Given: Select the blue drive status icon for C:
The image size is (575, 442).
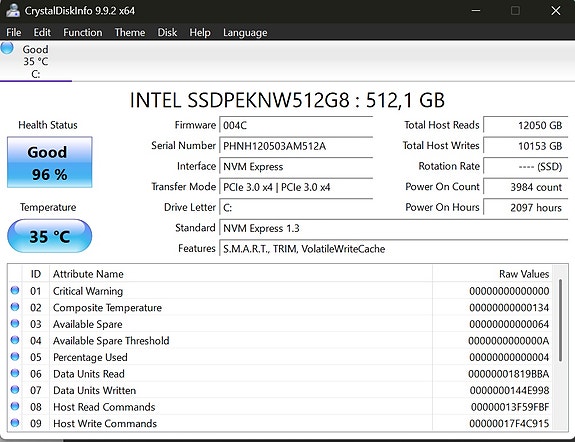Looking at the screenshot, I should click(7, 48).
